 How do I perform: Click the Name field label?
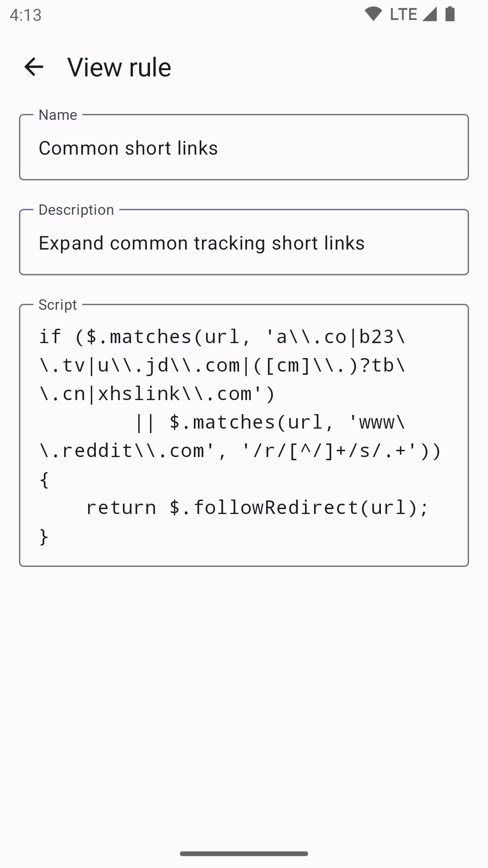click(x=58, y=115)
